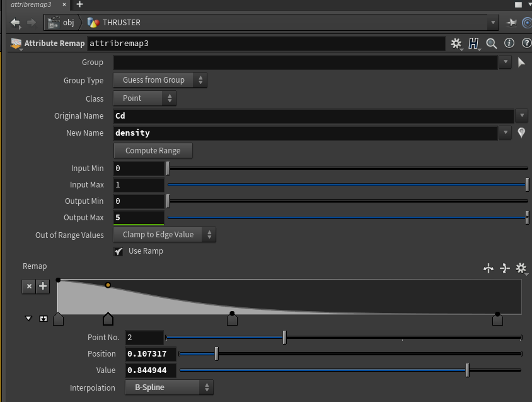Click the Output Max value field
Image resolution: width=532 pixels, height=402 pixels.
click(x=139, y=218)
